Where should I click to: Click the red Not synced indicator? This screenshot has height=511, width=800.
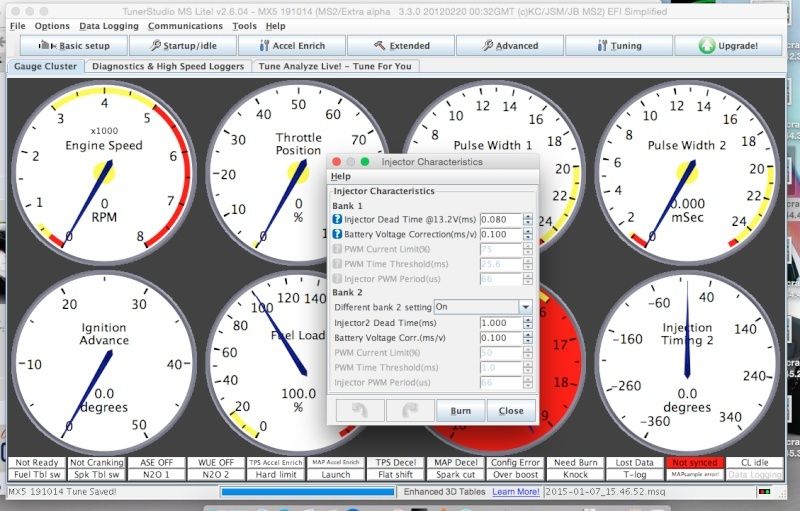click(x=694, y=463)
